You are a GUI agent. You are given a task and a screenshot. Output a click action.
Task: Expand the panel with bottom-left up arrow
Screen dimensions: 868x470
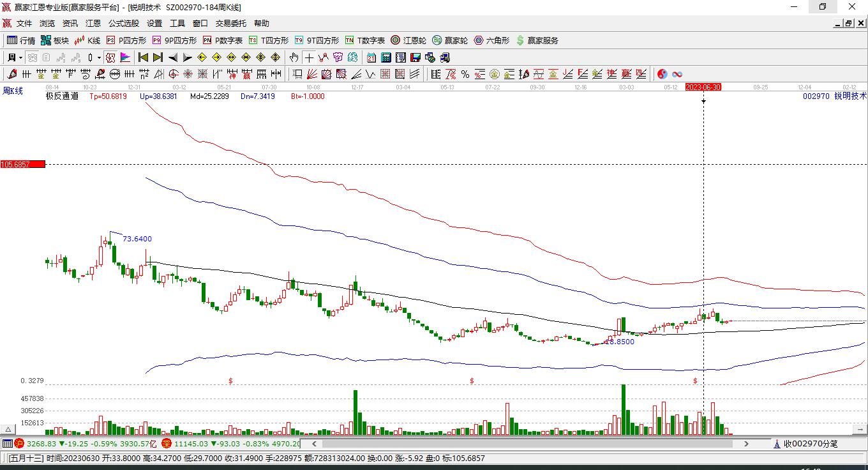[8, 430]
